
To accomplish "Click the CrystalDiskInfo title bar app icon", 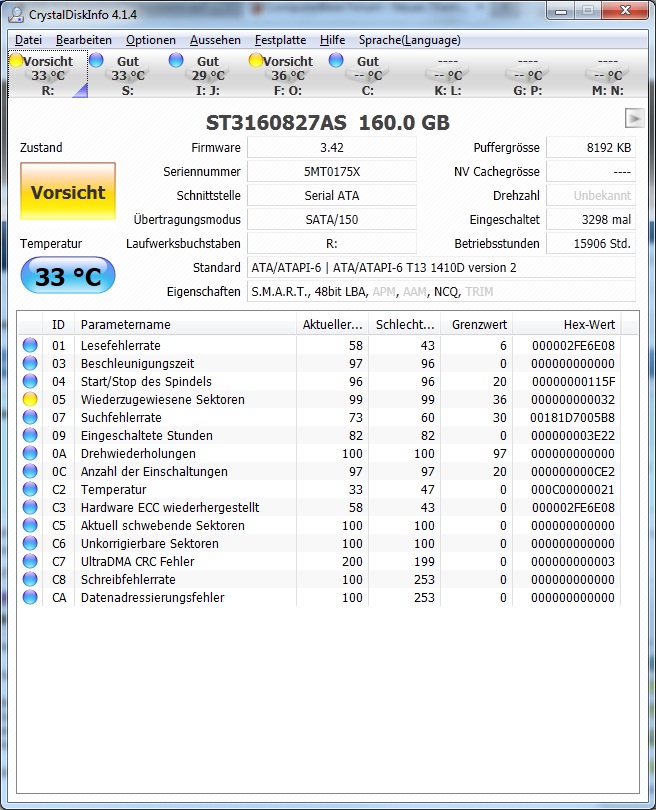I will click(17, 14).
